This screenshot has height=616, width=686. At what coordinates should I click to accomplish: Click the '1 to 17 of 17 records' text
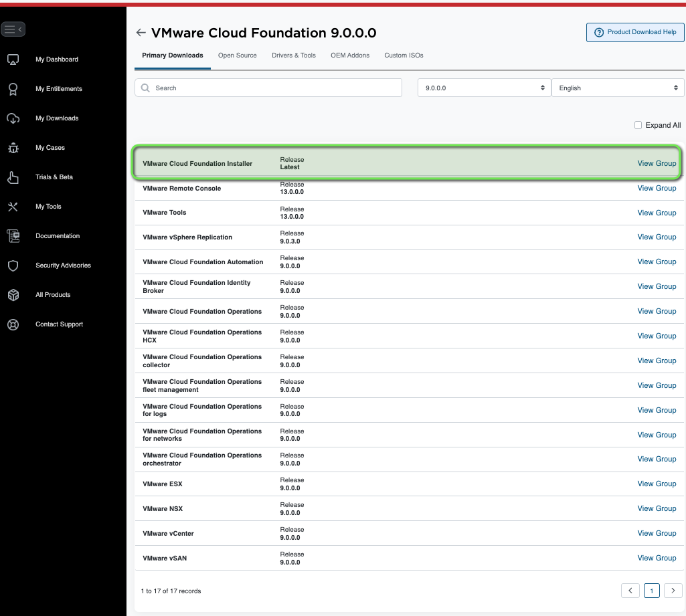point(171,591)
